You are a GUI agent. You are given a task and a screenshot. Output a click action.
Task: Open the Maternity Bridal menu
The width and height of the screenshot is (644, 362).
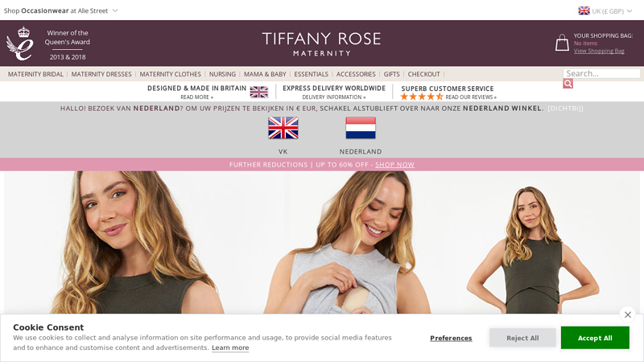(x=35, y=74)
